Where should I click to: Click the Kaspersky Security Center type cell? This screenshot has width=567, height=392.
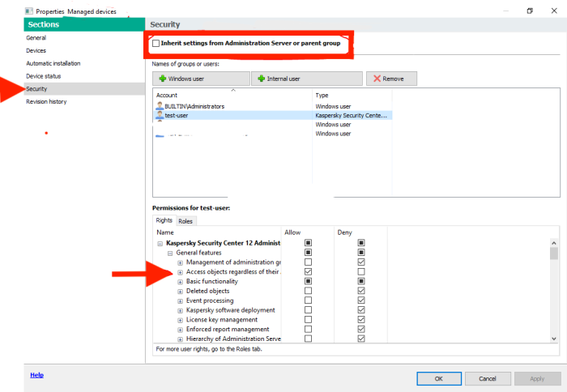[x=351, y=115]
